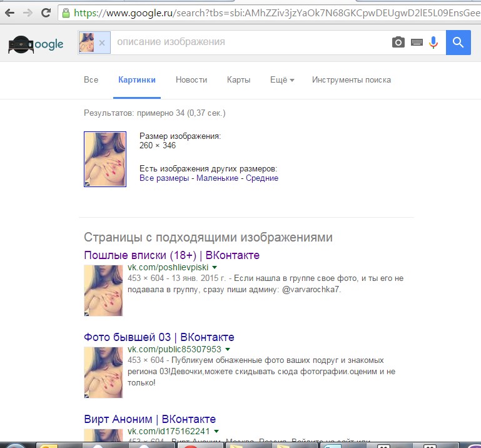Open the 'Карты' tab
The height and width of the screenshot is (448, 481).
[239, 80]
